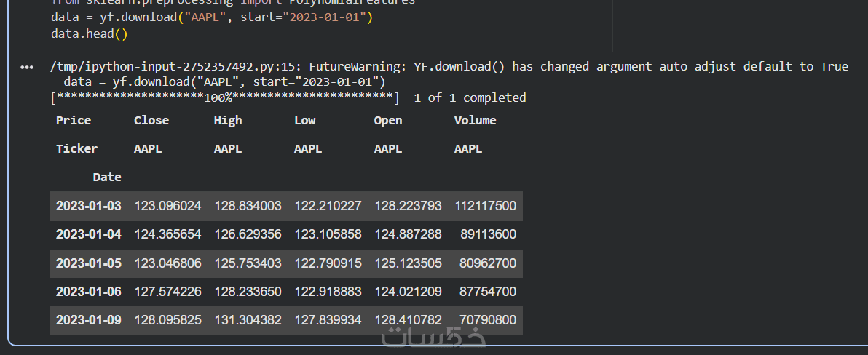Click the download progress bar text
Screen dimensions: 868x355
[225, 97]
